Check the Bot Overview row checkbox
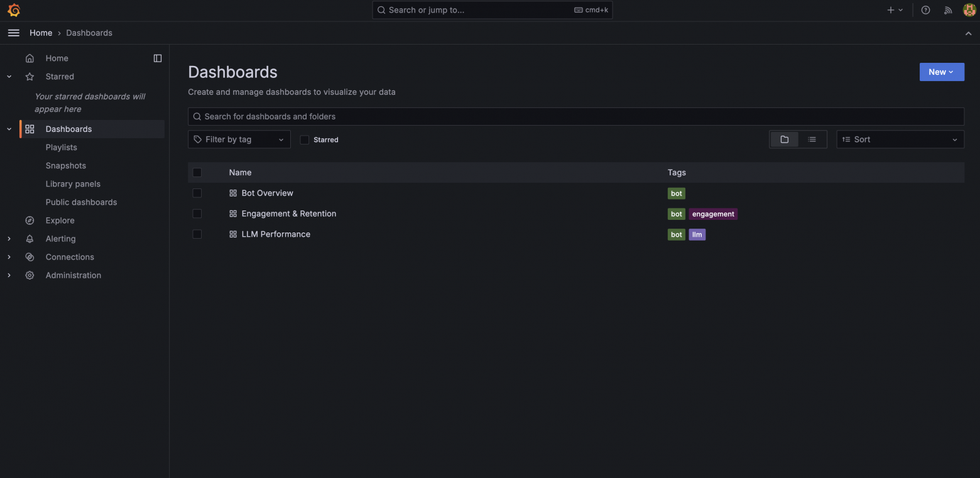Image resolution: width=980 pixels, height=478 pixels. pyautogui.click(x=197, y=193)
